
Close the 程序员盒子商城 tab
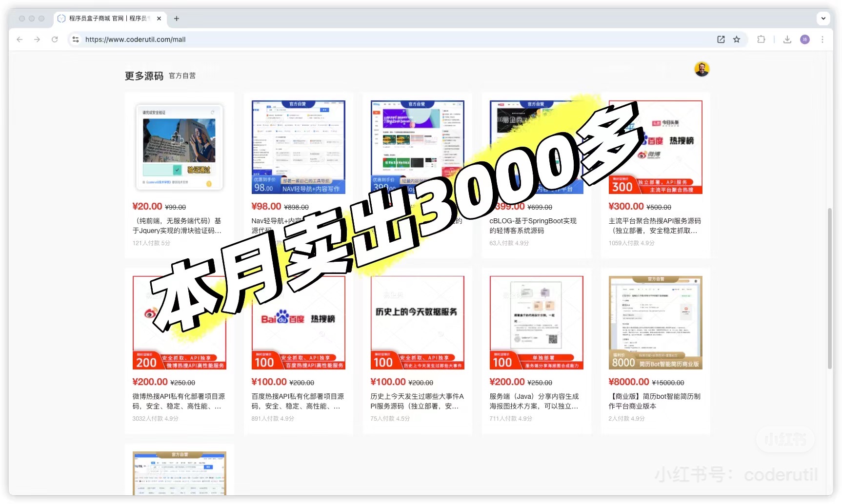159,19
